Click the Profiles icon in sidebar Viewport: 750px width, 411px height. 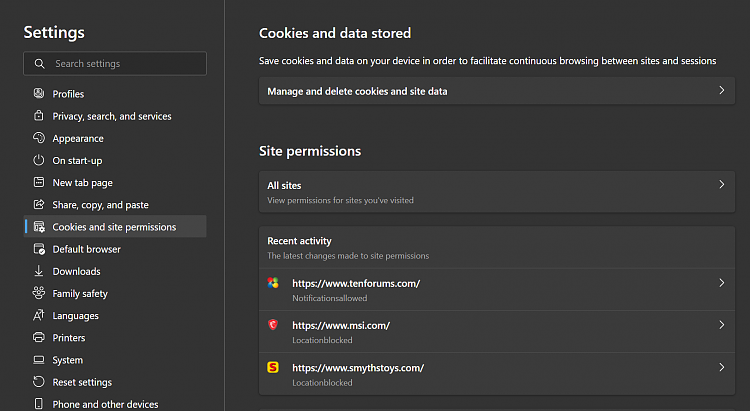(x=39, y=93)
